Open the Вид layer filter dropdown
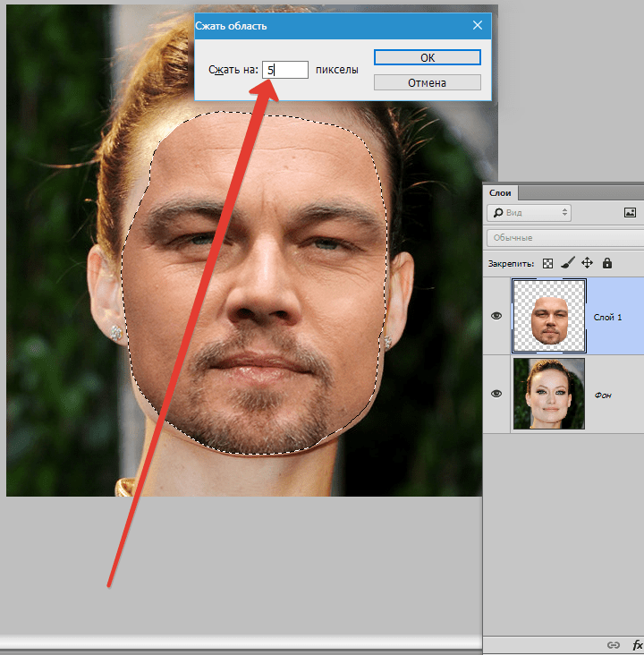644x655 pixels. pos(530,213)
